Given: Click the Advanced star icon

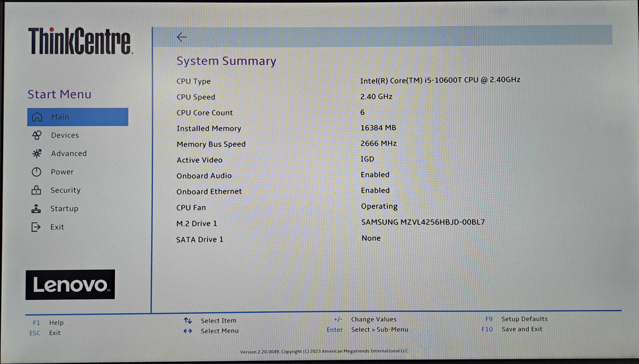Looking at the screenshot, I should 36,153.
